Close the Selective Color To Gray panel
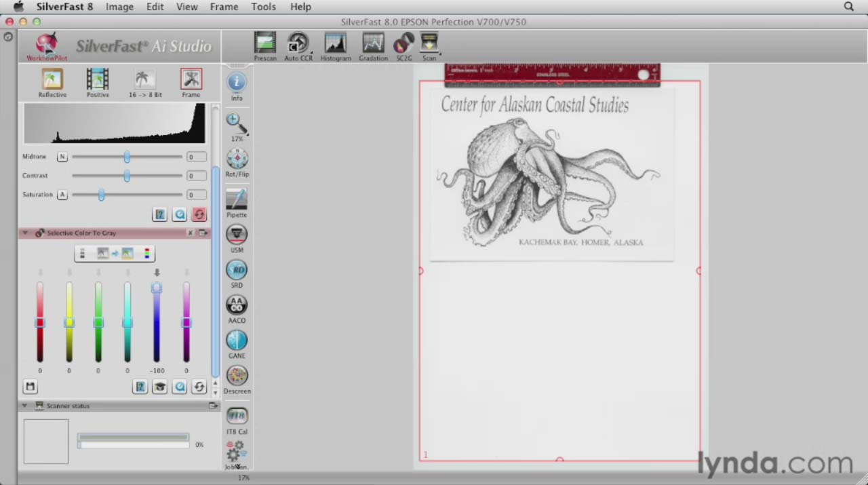 [x=190, y=233]
